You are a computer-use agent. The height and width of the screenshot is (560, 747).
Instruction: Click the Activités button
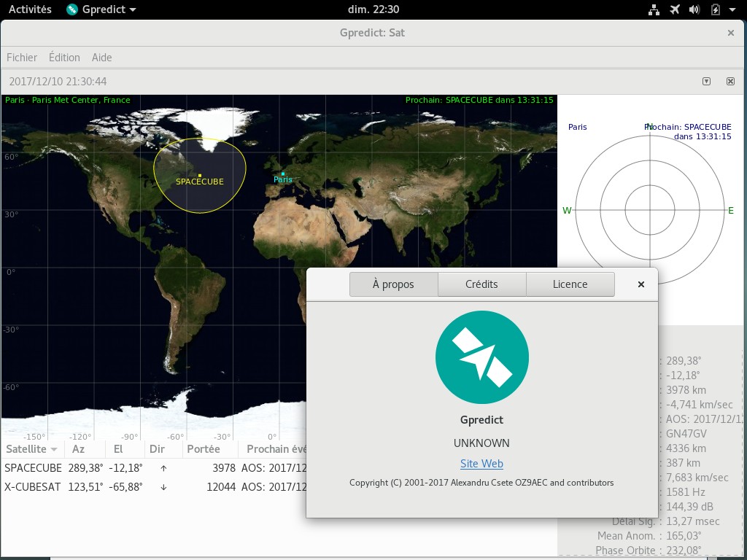coord(30,9)
